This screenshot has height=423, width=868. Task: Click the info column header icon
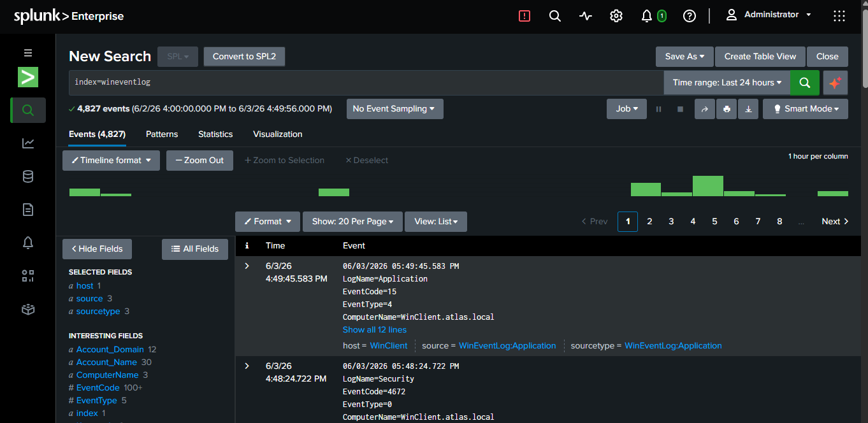coord(247,246)
